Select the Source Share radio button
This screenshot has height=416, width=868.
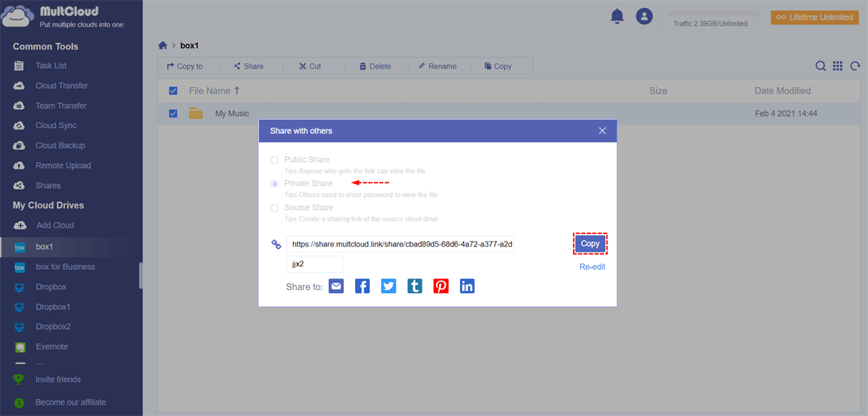point(274,208)
